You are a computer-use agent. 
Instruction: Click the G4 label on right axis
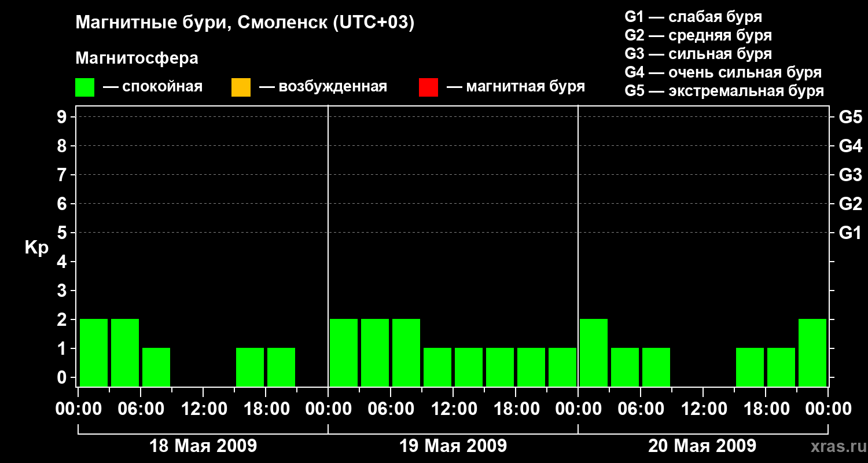pyautogui.click(x=850, y=146)
